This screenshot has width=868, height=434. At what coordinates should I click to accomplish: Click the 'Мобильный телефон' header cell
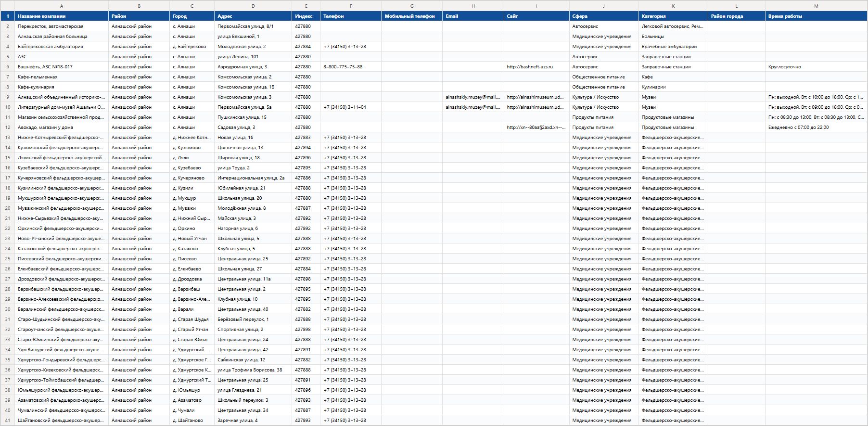(x=412, y=16)
